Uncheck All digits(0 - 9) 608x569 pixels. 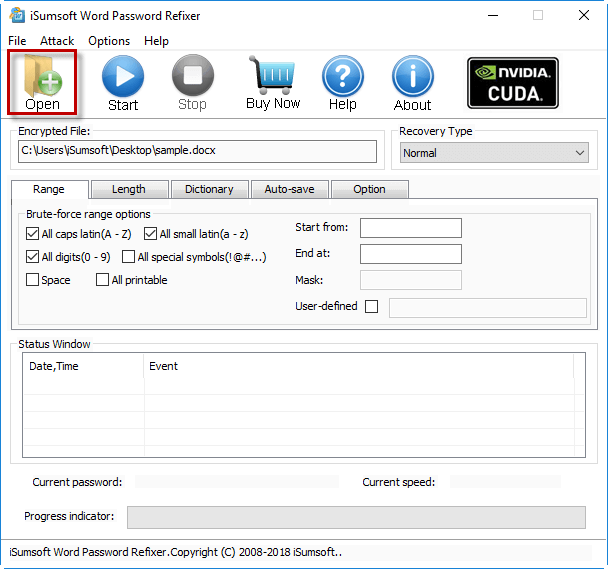click(32, 257)
